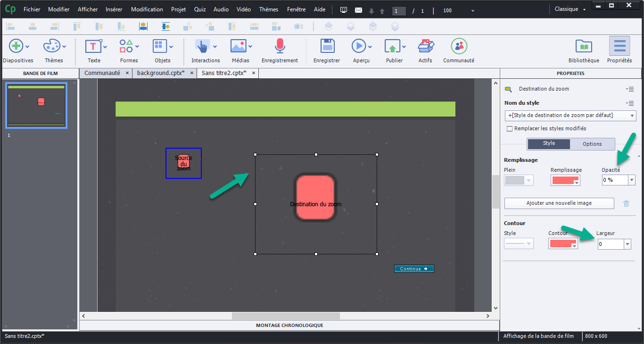The width and height of the screenshot is (644, 344).
Task: Expand the Nom du style dropdown
Action: click(x=631, y=116)
